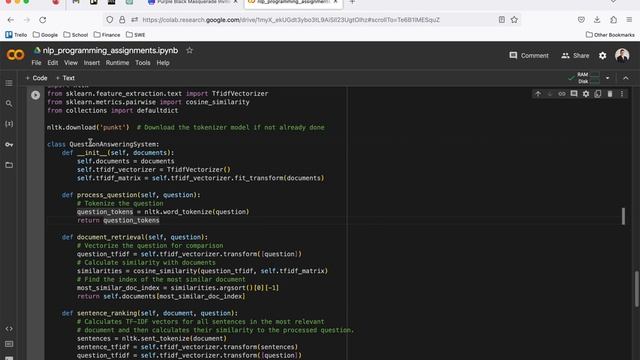The width and height of the screenshot is (640, 360).
Task: Open the variables inspector {x} panel
Action: pyautogui.click(x=9, y=124)
